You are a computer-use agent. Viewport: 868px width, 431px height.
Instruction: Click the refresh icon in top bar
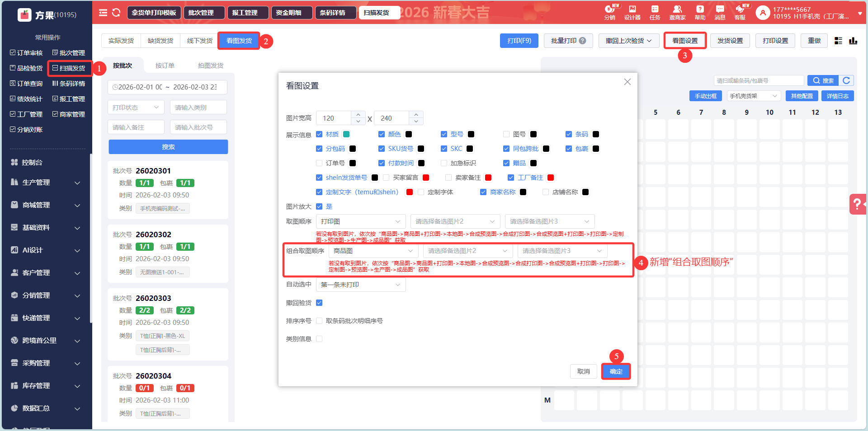[x=116, y=13]
